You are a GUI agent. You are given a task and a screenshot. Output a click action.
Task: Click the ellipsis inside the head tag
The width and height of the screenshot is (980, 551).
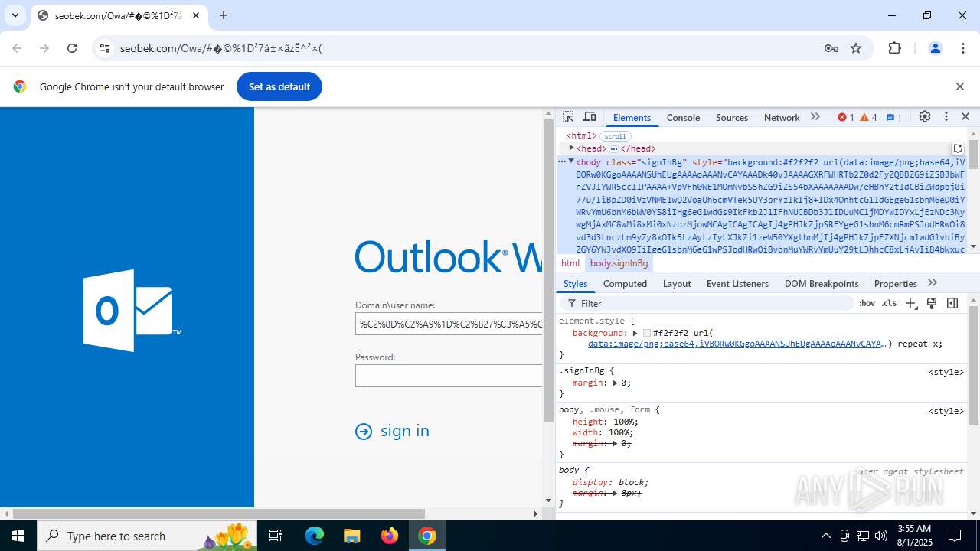(613, 148)
